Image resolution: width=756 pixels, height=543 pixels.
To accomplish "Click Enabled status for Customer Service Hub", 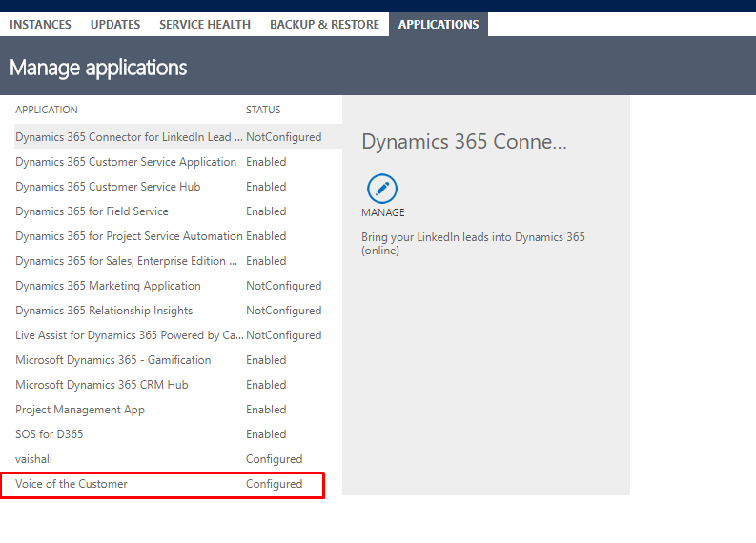I will [x=266, y=187].
